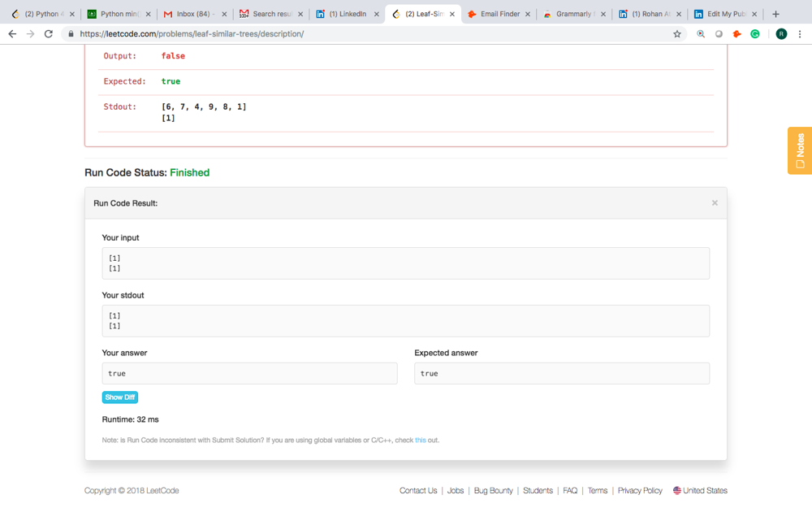This screenshot has height=508, width=812.
Task: Switch to the Grammarly tab
Action: tap(573, 14)
